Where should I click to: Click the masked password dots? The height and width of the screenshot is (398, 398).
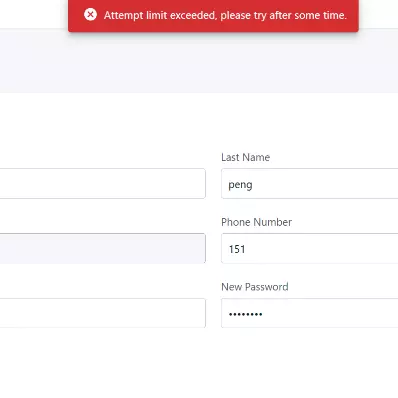pyautogui.click(x=245, y=314)
